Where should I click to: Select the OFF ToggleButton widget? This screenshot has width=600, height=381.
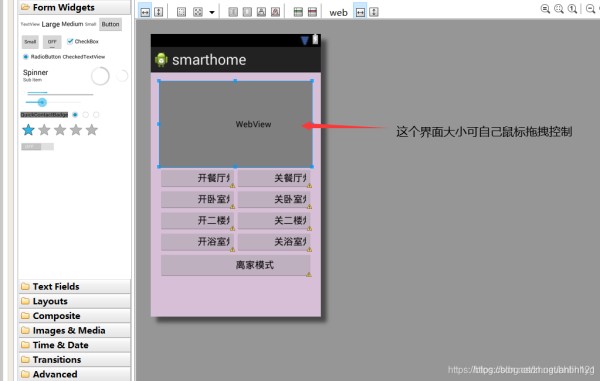pyautogui.click(x=52, y=42)
